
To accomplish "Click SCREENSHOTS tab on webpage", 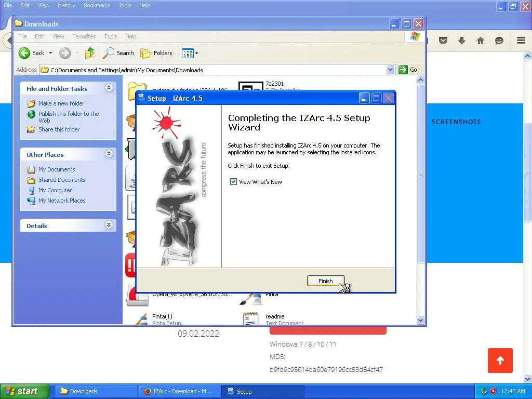I will click(456, 122).
